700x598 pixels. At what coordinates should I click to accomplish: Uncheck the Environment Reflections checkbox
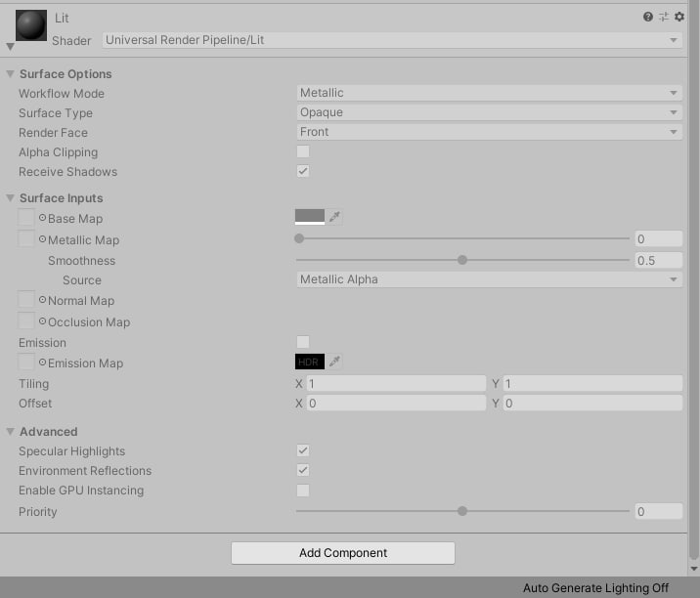click(303, 470)
